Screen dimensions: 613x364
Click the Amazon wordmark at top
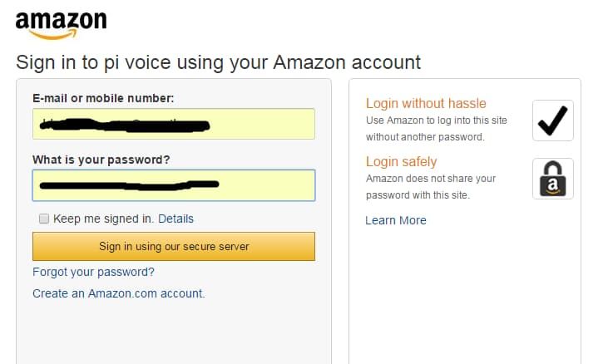click(61, 19)
